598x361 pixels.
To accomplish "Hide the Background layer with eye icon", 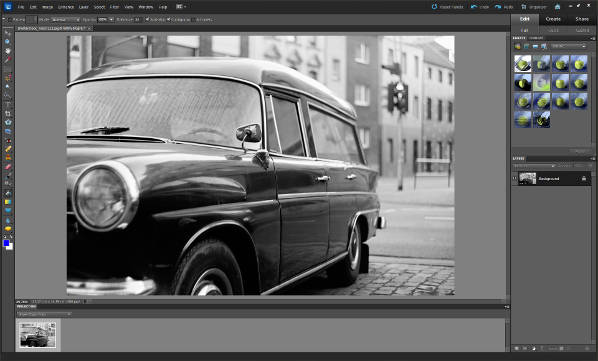I will 514,178.
